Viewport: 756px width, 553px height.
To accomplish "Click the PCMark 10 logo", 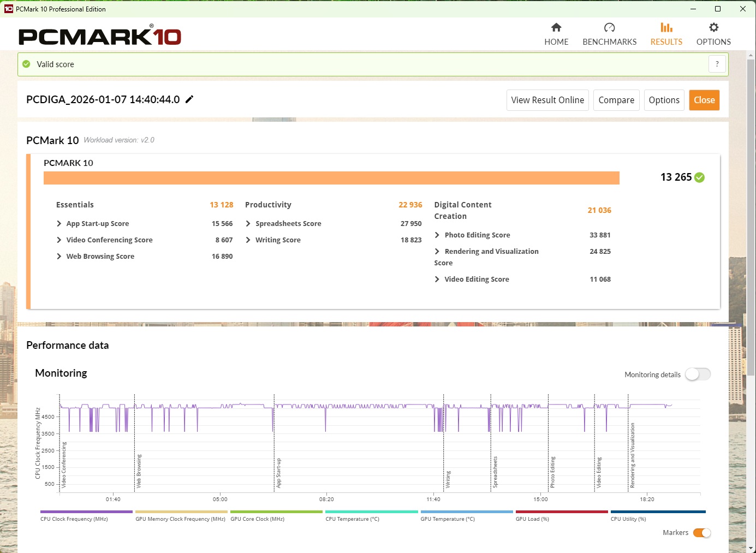I will tap(100, 36).
